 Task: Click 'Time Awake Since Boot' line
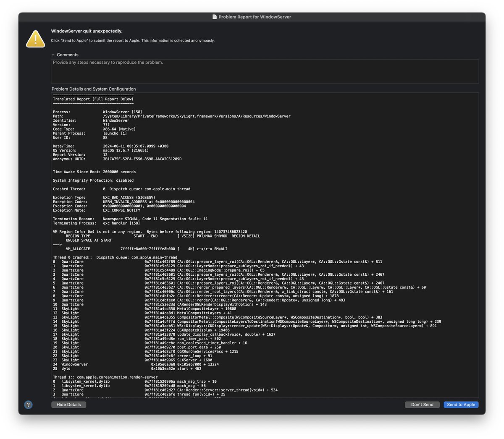pyautogui.click(x=94, y=172)
